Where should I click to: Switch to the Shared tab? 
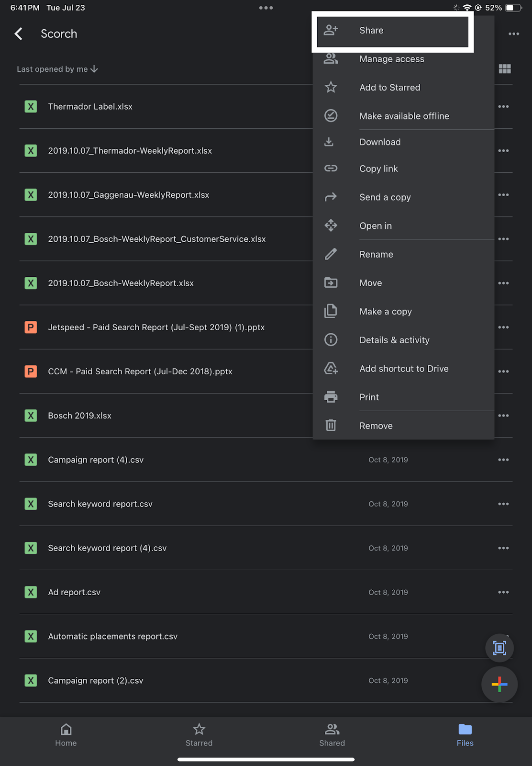pos(332,735)
